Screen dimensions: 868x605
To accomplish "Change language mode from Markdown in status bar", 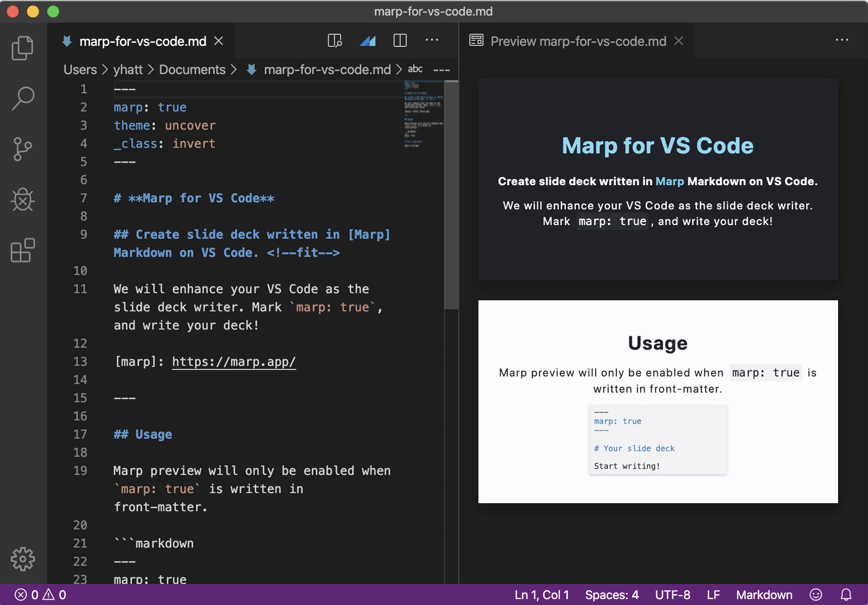I will 764,595.
